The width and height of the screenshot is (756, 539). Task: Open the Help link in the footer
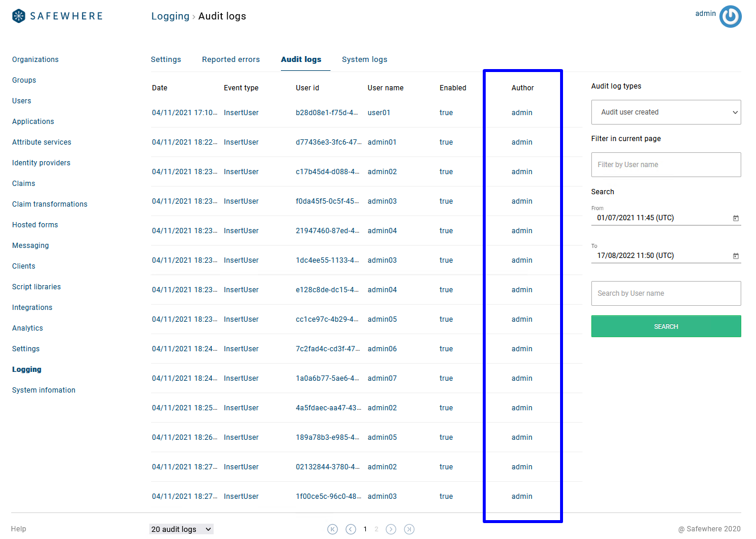point(19,529)
